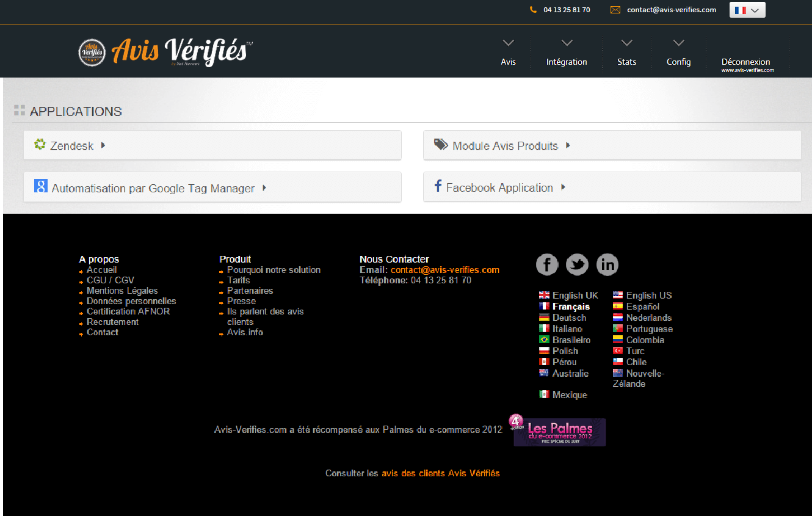The height and width of the screenshot is (516, 812).
Task: Open the Twitter round icon in footer
Action: [x=577, y=264]
